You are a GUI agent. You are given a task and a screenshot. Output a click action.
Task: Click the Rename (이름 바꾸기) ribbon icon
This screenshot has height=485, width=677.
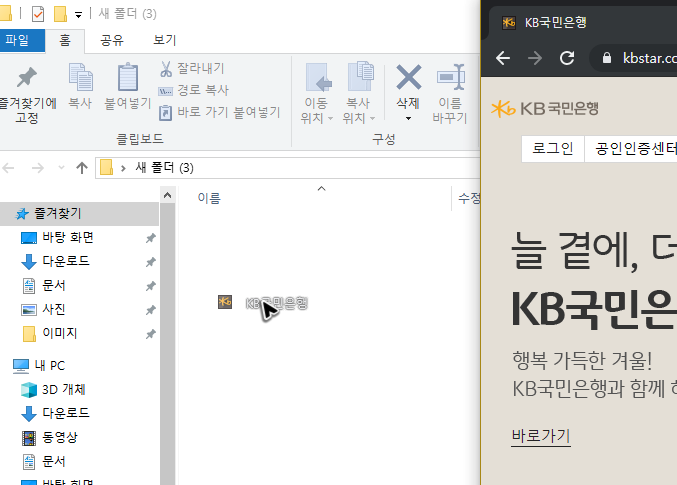coord(450,77)
